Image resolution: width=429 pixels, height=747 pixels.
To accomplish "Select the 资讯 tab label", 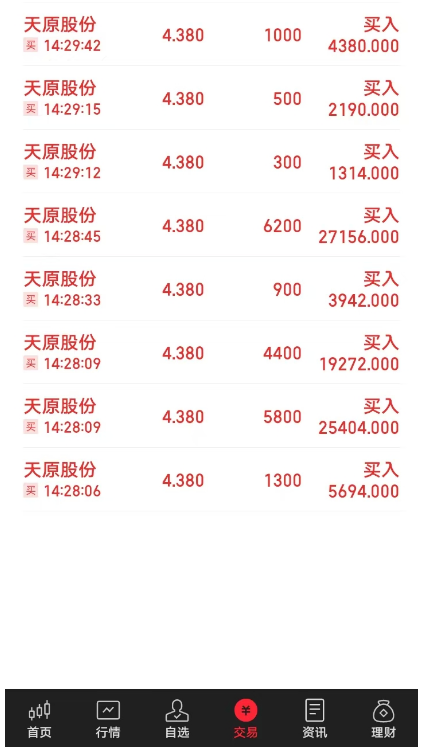I will click(315, 732).
